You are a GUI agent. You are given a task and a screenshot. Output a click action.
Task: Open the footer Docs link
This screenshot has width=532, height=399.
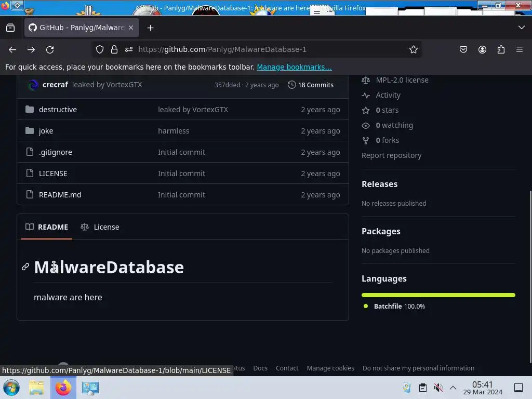[260, 368]
